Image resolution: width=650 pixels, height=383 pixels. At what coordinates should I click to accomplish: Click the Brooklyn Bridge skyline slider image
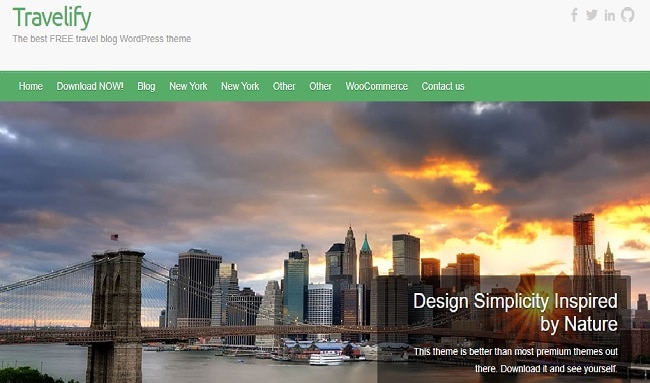(325, 242)
